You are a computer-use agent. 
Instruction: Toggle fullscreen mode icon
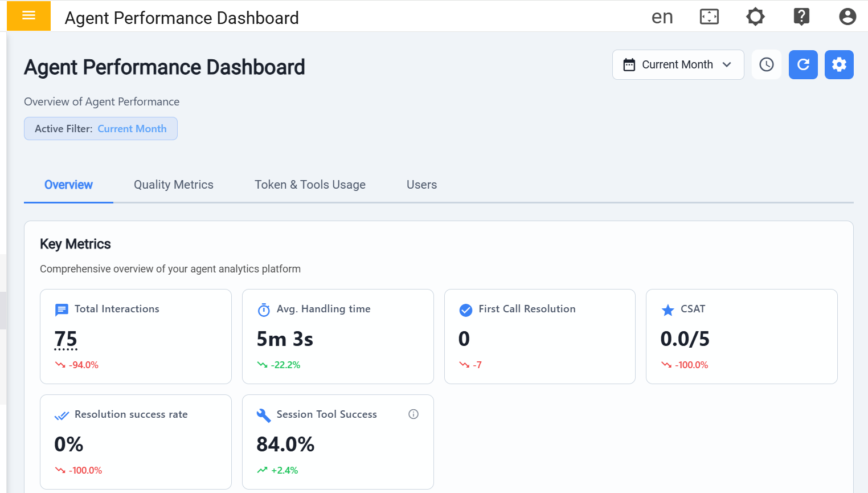(709, 17)
